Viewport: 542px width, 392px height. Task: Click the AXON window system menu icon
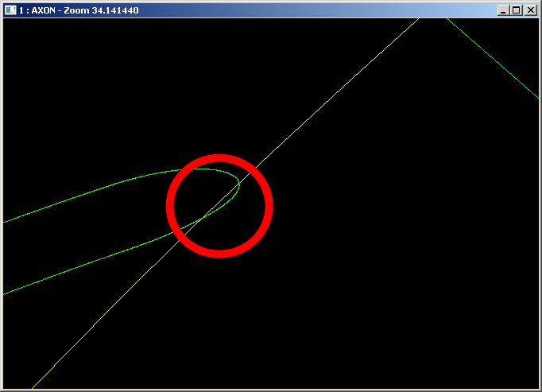point(10,10)
